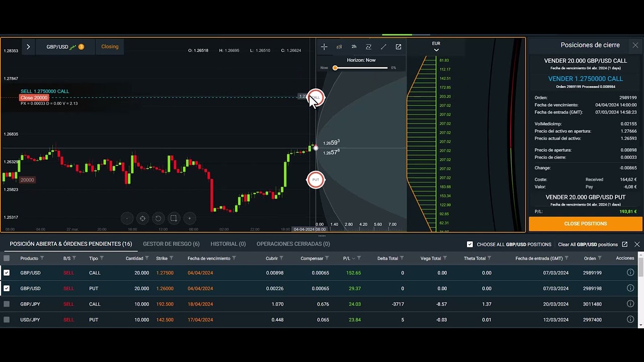
Task: Pop out the chart to new window
Action: point(398,47)
